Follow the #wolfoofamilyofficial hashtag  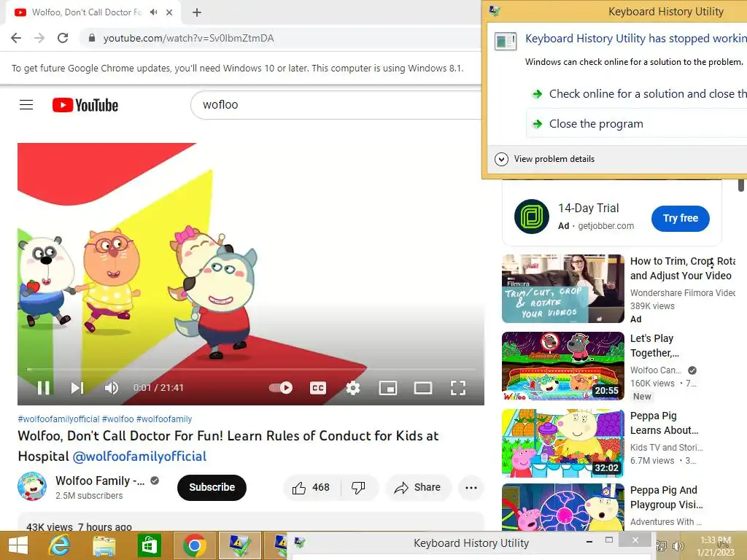click(58, 419)
